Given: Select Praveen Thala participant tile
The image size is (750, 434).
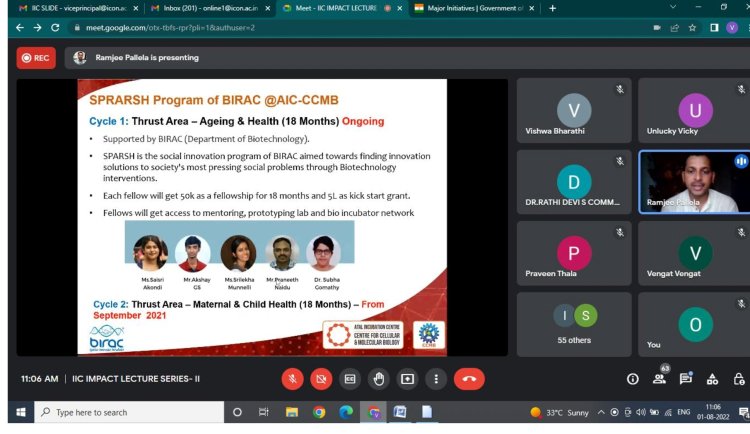Looking at the screenshot, I should pyautogui.click(x=574, y=253).
